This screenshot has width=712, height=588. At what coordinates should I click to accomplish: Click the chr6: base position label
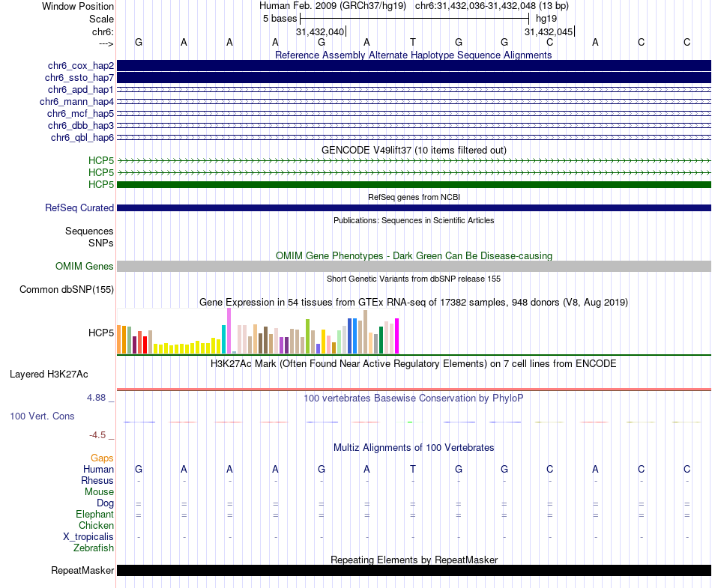pos(103,31)
